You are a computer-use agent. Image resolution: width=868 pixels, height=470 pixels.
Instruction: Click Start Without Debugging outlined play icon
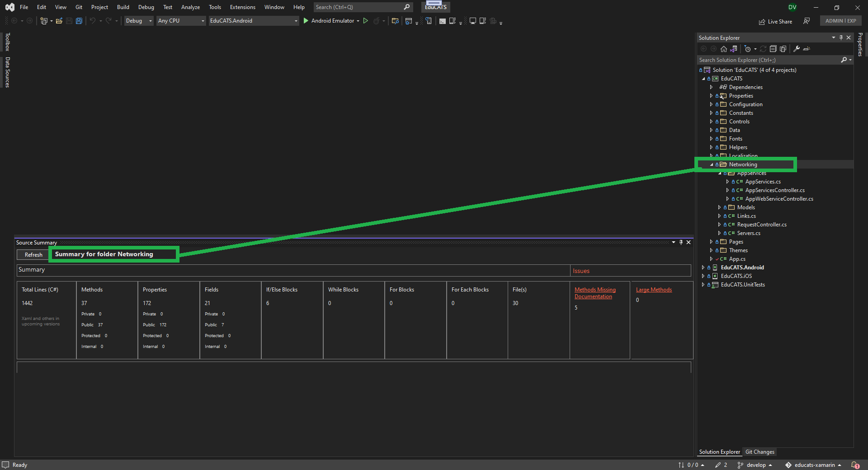pyautogui.click(x=366, y=21)
